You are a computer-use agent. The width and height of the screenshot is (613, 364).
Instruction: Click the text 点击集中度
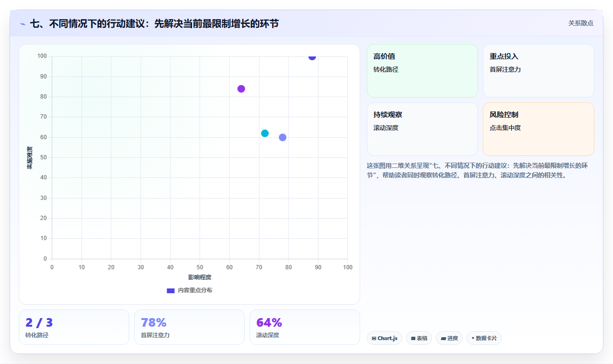click(x=505, y=128)
